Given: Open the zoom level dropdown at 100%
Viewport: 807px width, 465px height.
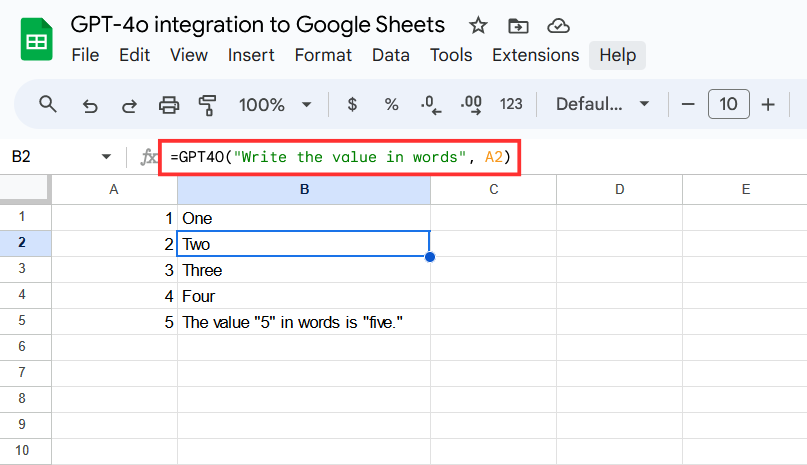Looking at the screenshot, I should [x=275, y=105].
